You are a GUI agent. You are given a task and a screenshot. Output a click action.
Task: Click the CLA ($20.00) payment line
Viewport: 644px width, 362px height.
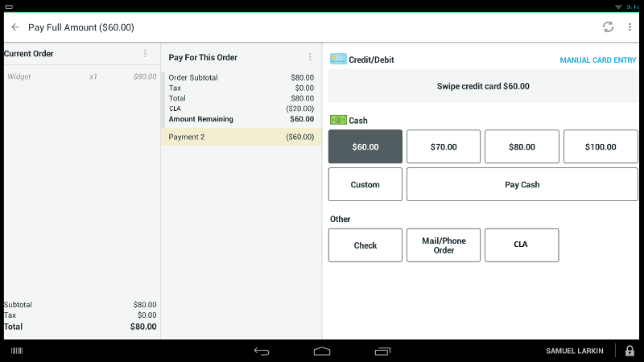[x=241, y=109]
